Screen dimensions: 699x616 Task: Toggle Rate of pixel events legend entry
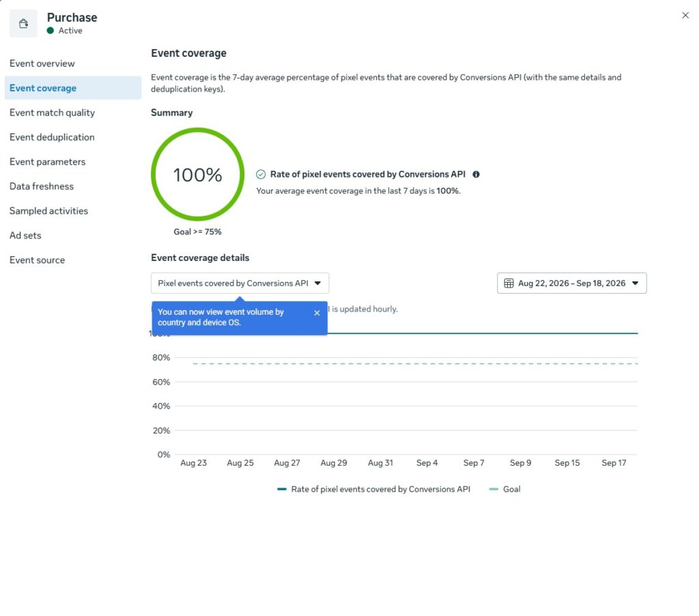coord(373,490)
